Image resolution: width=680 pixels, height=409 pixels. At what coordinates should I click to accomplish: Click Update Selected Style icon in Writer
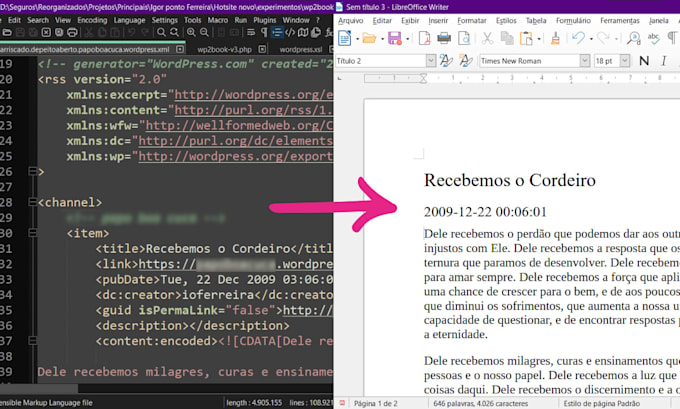[446, 61]
